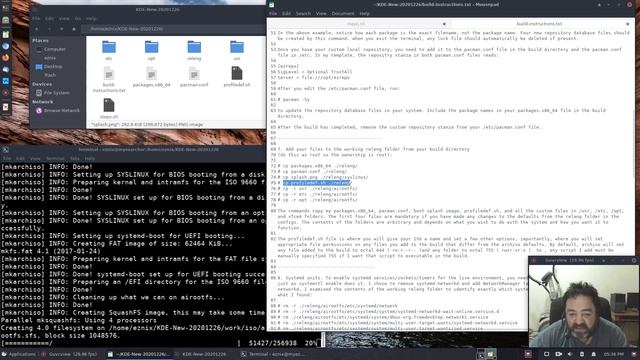Open the releng folder in file manager
This screenshot has height=360, width=640.
coord(194,47)
